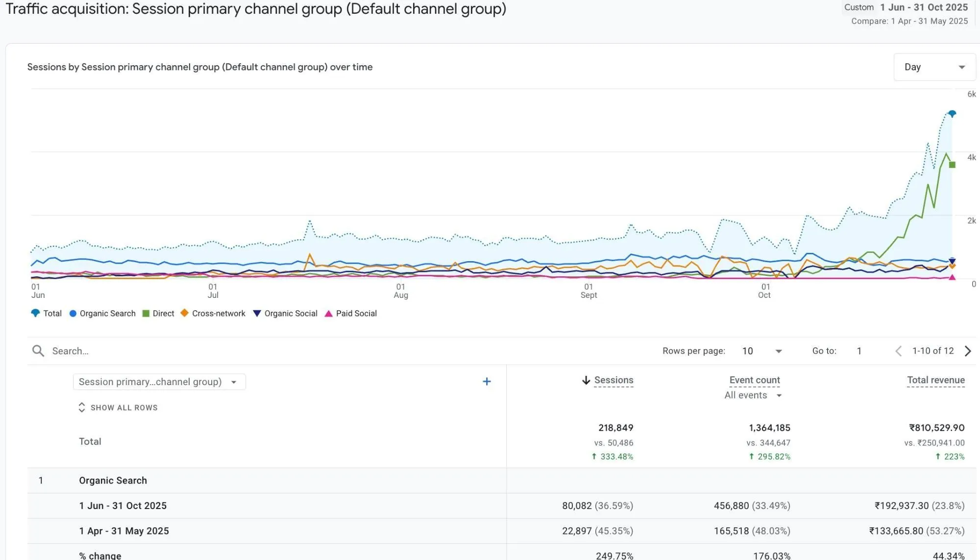Sort by the Sessions column header
This screenshot has height=560, width=980.
pos(613,380)
